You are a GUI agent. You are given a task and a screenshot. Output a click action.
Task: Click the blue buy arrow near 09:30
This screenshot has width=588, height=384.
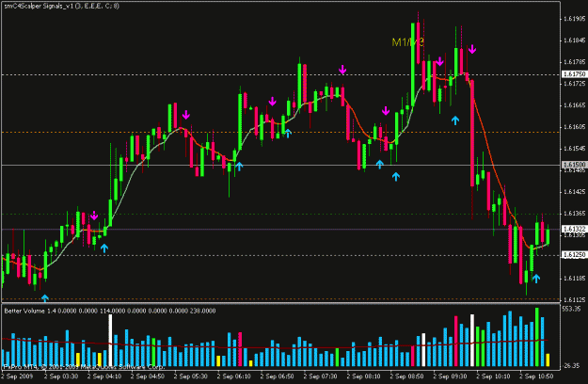[455, 120]
